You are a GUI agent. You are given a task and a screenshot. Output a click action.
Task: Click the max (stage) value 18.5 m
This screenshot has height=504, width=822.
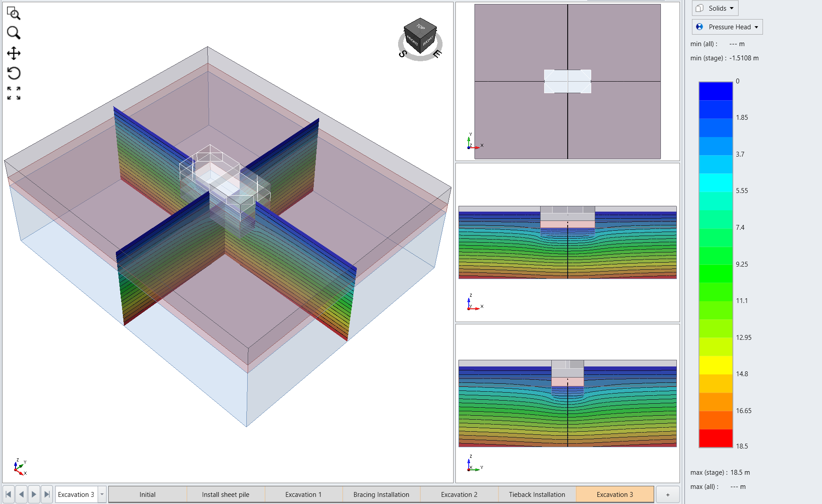[x=740, y=472]
